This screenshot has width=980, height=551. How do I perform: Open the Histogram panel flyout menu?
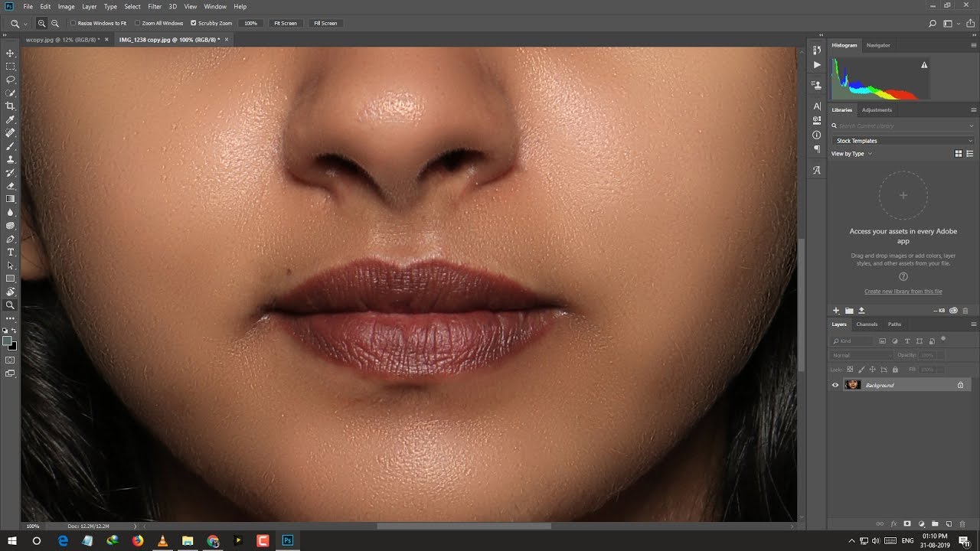(973, 45)
